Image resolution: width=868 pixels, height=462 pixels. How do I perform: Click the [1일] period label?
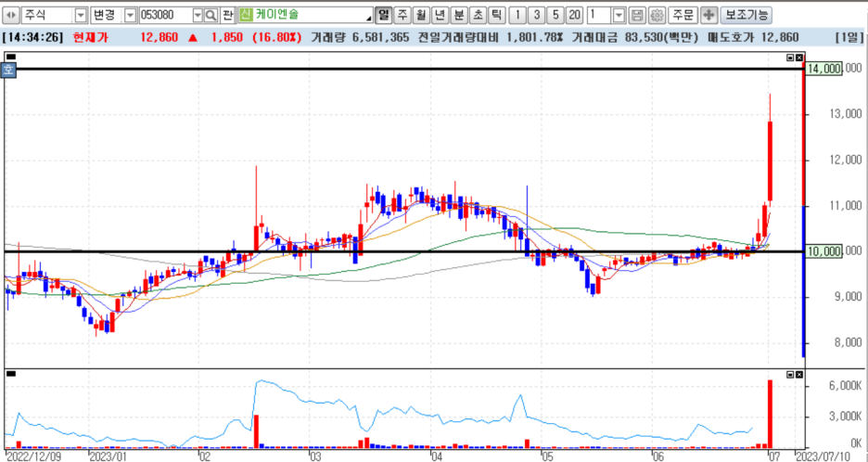tap(848, 38)
